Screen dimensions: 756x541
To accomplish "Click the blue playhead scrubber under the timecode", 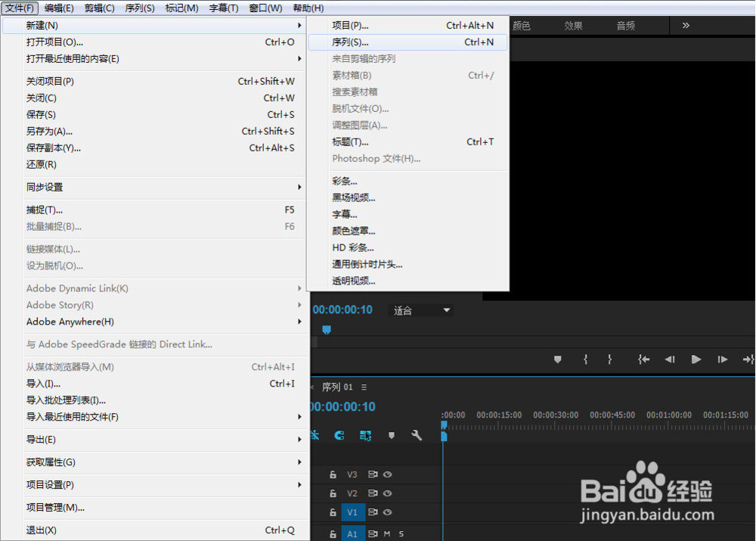I will click(x=327, y=330).
